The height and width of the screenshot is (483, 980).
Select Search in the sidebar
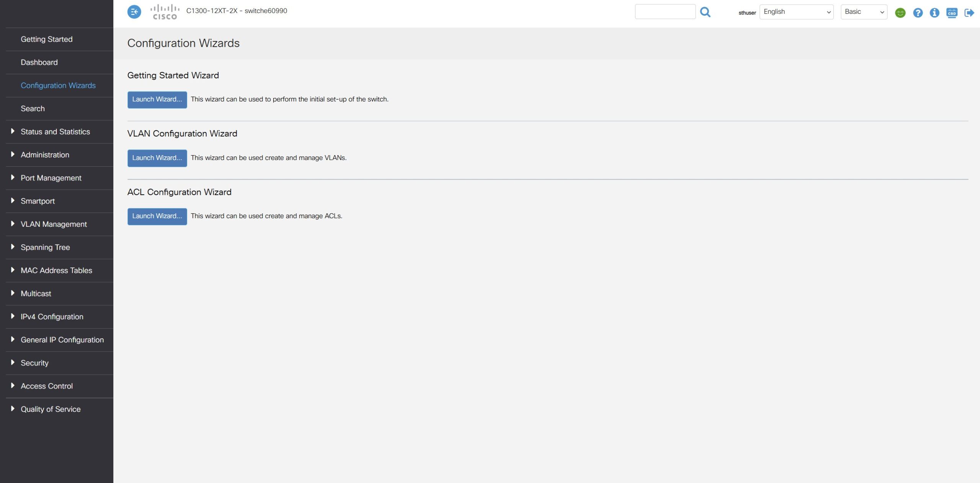point(33,108)
